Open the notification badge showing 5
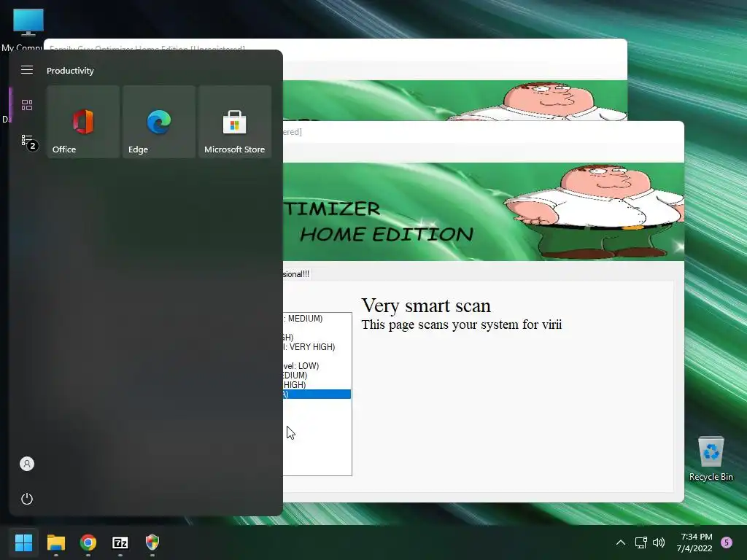747x560 pixels. click(727, 542)
